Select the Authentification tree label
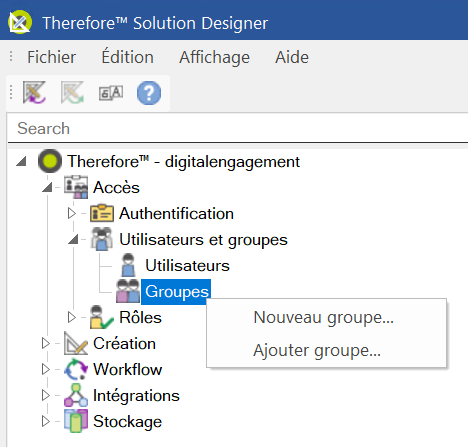Image resolution: width=468 pixels, height=447 pixels. pyautogui.click(x=176, y=213)
